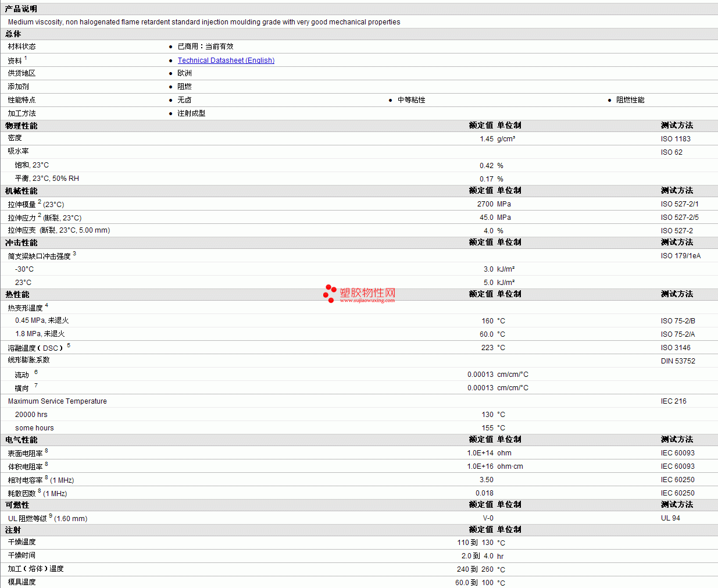Select the dissipation factor value 0.018
The width and height of the screenshot is (718, 588).
point(484,493)
